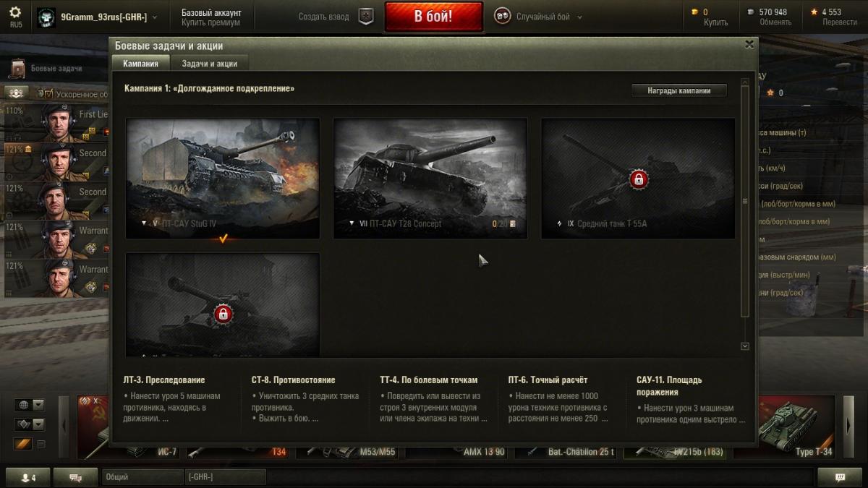The image size is (868, 488).
Task: Open the contacts list showing 4
Action: click(28, 477)
